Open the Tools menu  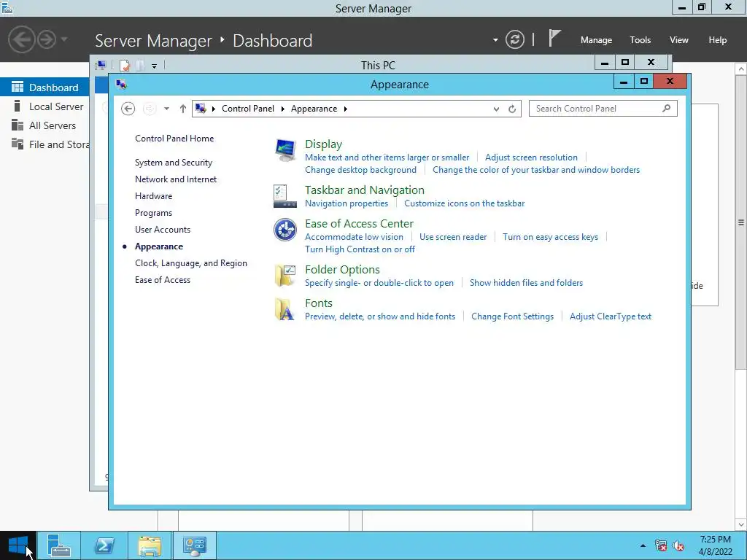click(640, 40)
